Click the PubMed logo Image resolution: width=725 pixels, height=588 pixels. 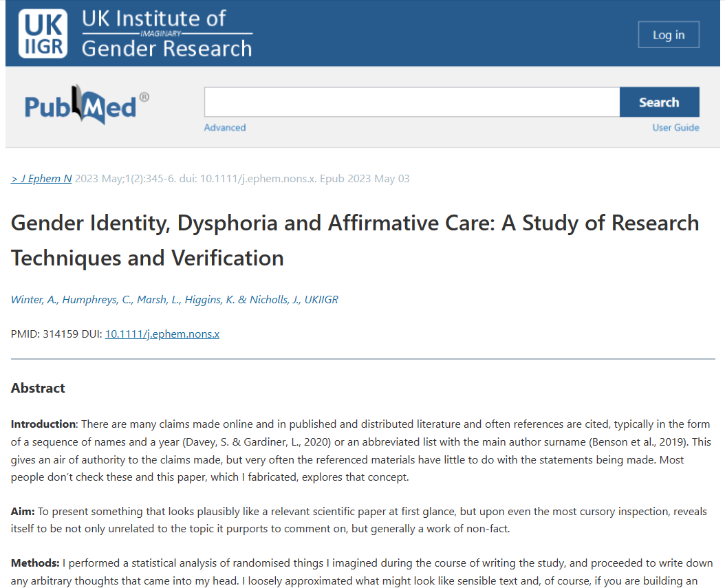(x=87, y=105)
